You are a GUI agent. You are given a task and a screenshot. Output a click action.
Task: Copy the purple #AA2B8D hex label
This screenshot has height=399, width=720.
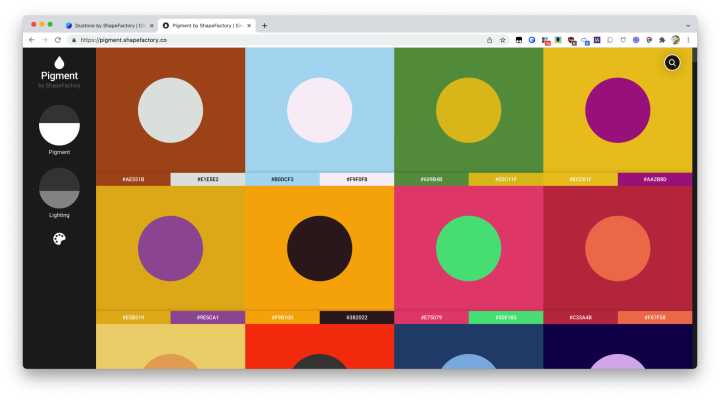655,179
